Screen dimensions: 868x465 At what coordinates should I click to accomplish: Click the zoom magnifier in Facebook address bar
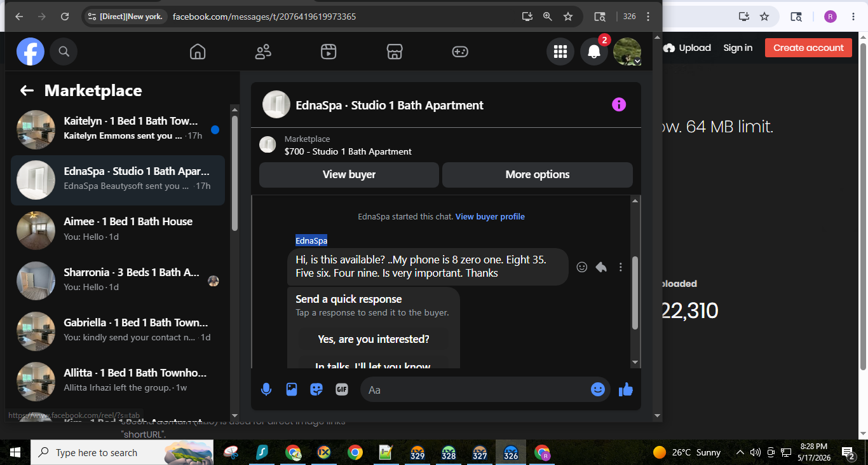[548, 17]
